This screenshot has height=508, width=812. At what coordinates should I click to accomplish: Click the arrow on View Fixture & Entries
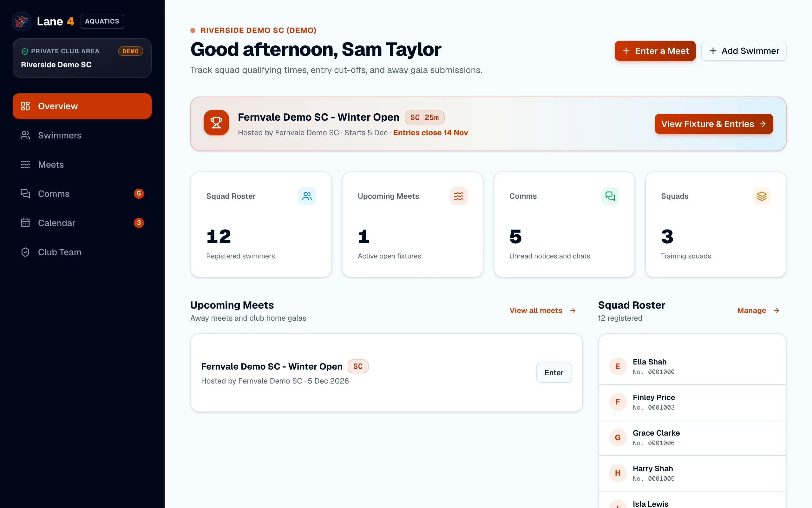point(763,124)
